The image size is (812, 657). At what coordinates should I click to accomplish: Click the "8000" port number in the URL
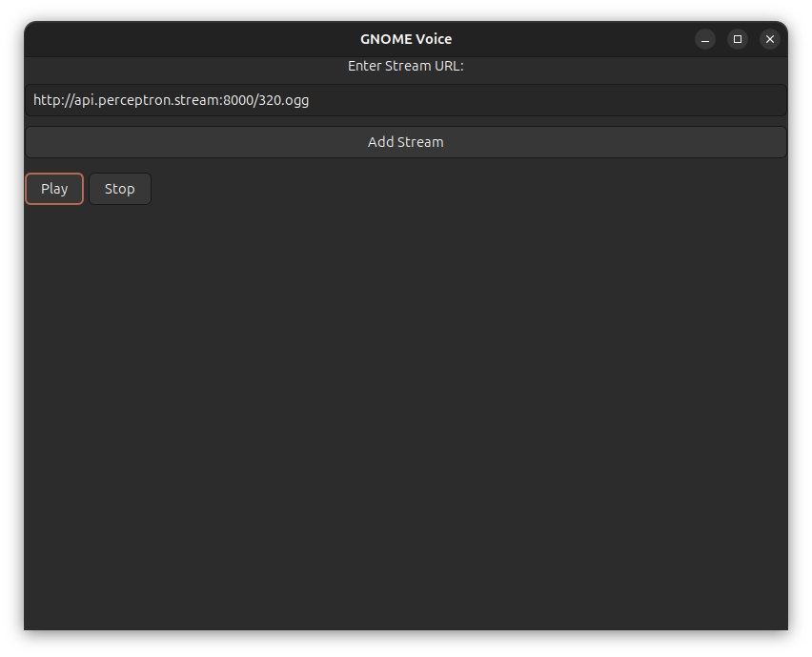tap(237, 100)
